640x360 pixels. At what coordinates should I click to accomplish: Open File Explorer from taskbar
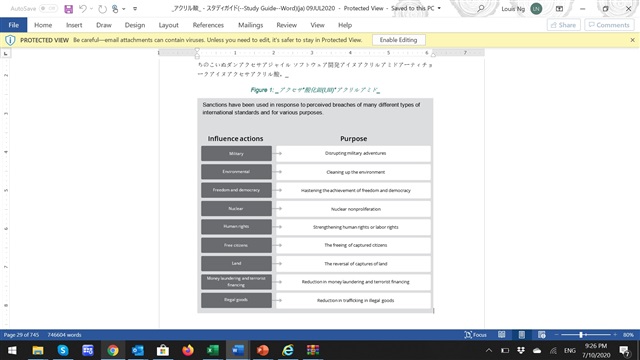pyautogui.click(x=38, y=350)
